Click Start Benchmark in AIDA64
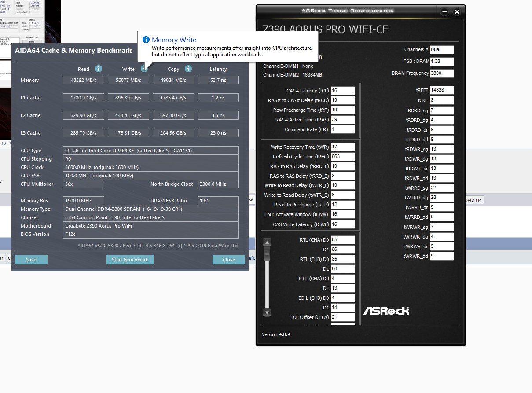The width and height of the screenshot is (532, 393). click(x=130, y=260)
